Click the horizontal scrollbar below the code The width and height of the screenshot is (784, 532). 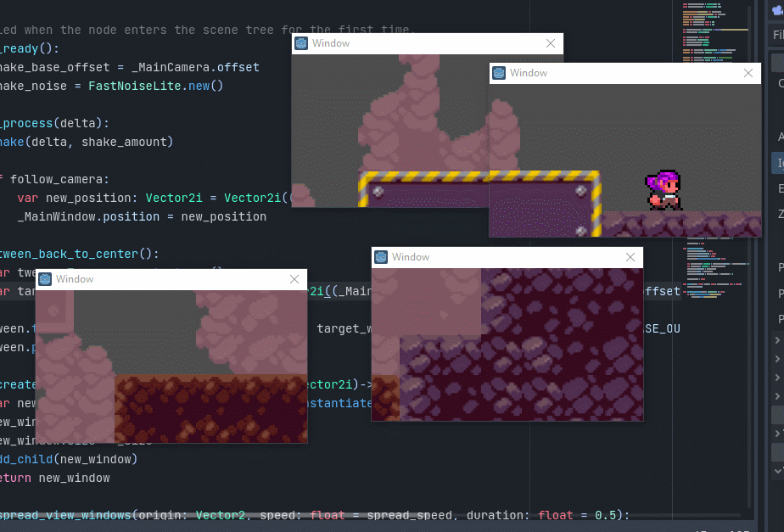pyautogui.click(x=370, y=514)
